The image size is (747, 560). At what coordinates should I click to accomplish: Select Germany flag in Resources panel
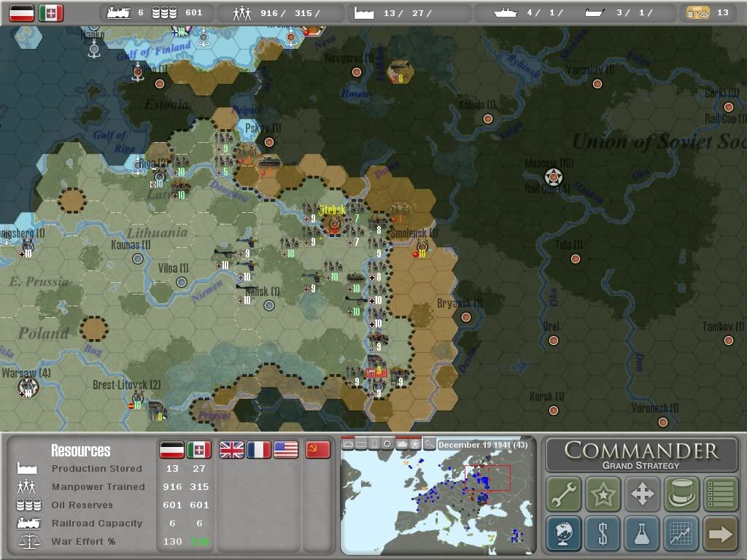click(x=171, y=449)
